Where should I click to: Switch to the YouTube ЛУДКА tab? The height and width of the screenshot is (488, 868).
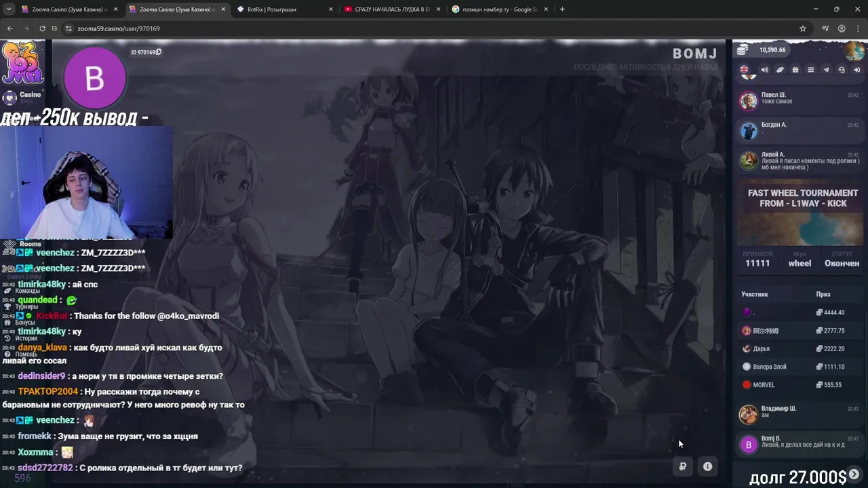(x=392, y=9)
